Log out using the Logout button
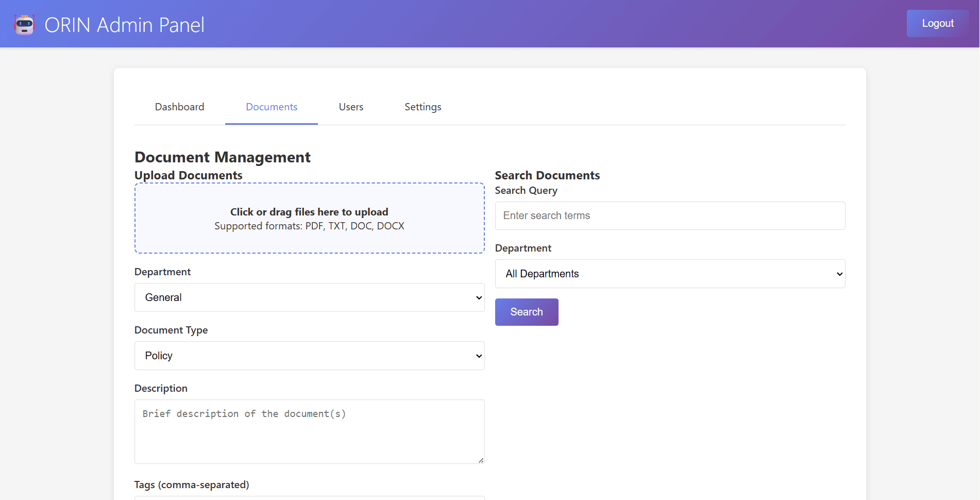 coord(937,23)
